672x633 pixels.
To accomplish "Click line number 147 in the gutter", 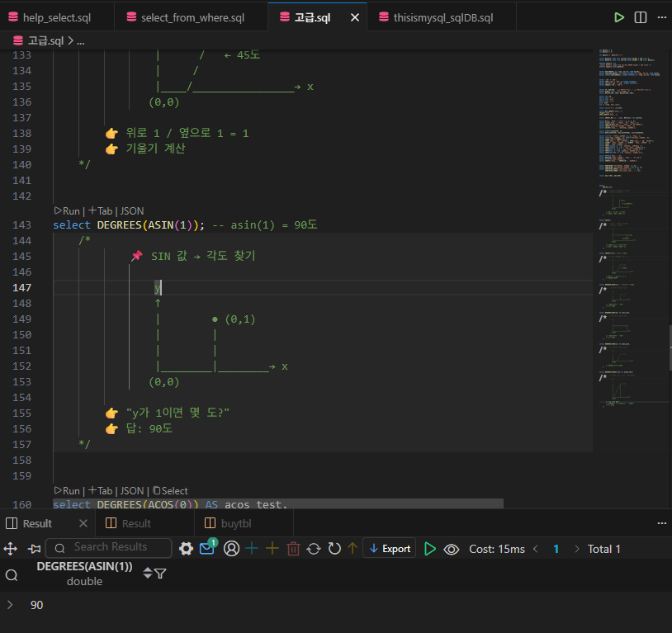I will tap(21, 287).
